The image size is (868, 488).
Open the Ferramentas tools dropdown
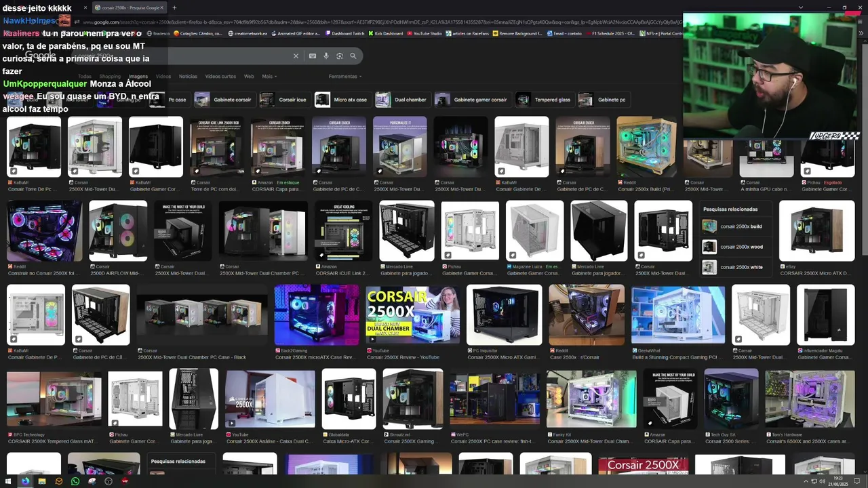tap(344, 77)
